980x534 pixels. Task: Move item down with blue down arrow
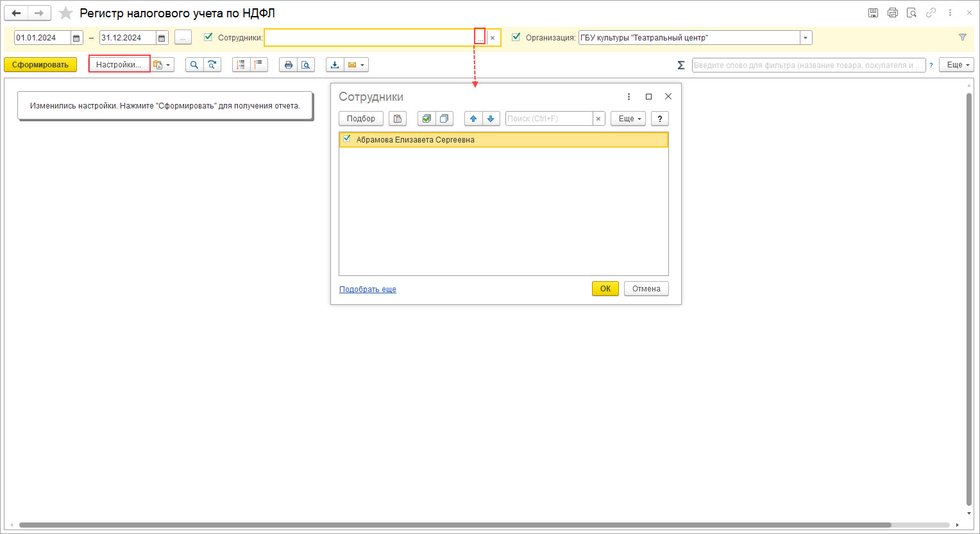[x=491, y=119]
